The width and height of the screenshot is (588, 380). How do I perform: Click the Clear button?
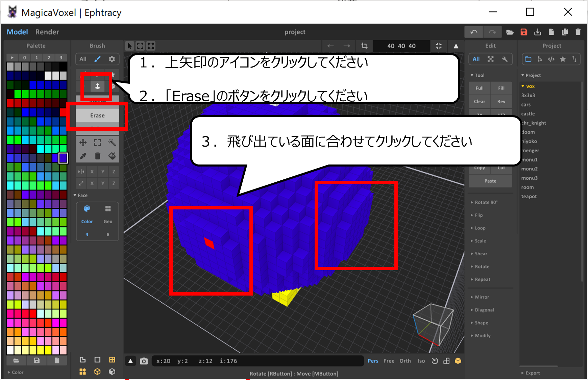click(x=480, y=102)
